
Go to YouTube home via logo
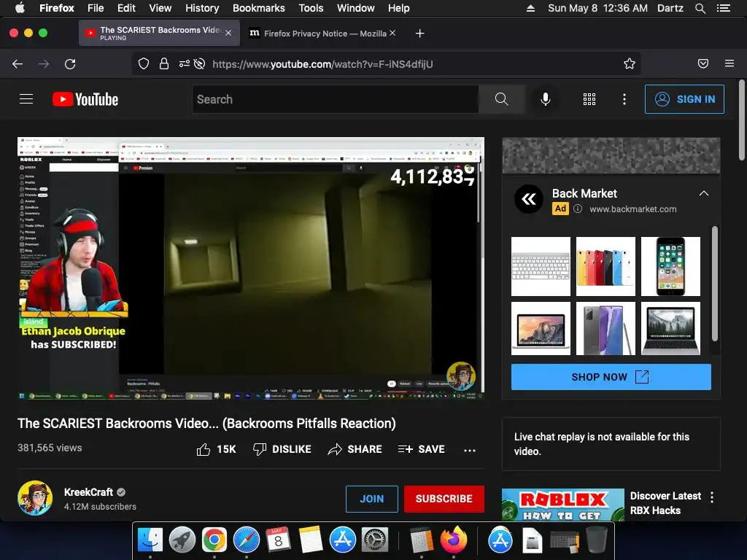(x=85, y=99)
